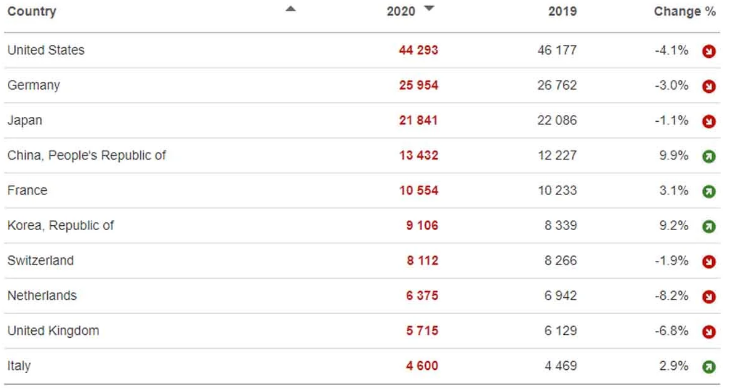Image resolution: width=730 pixels, height=389 pixels.
Task: Click the Change % column header
Action: tap(684, 11)
